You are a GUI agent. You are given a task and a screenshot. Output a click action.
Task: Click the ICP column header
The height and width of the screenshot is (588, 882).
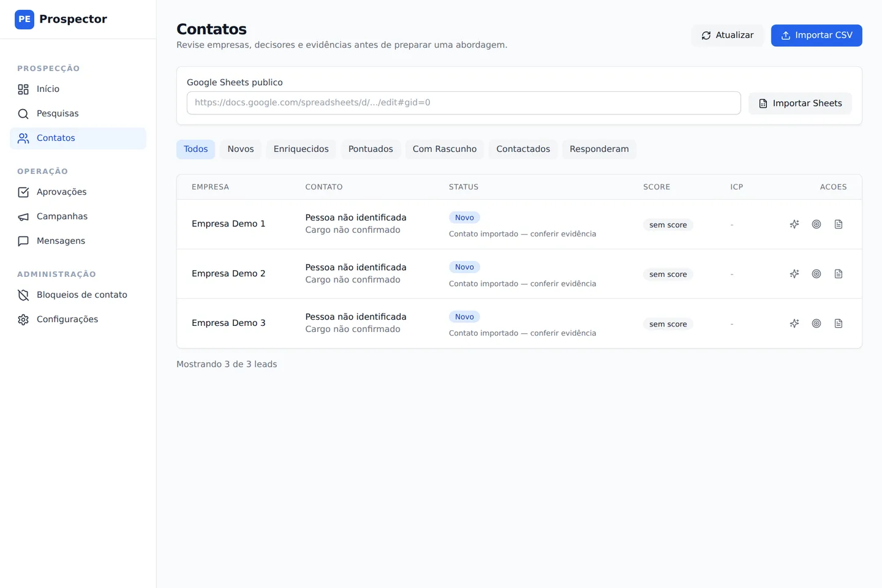[737, 187]
